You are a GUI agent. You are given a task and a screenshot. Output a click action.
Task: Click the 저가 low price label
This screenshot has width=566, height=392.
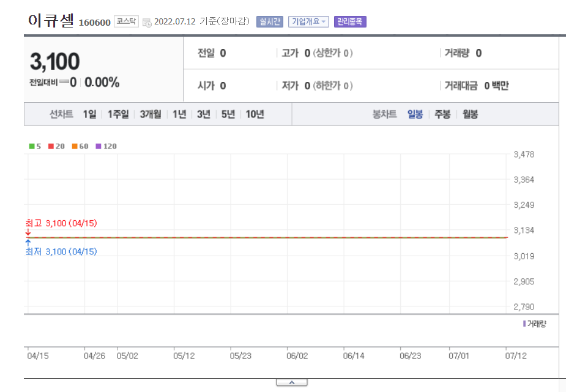[x=290, y=86]
